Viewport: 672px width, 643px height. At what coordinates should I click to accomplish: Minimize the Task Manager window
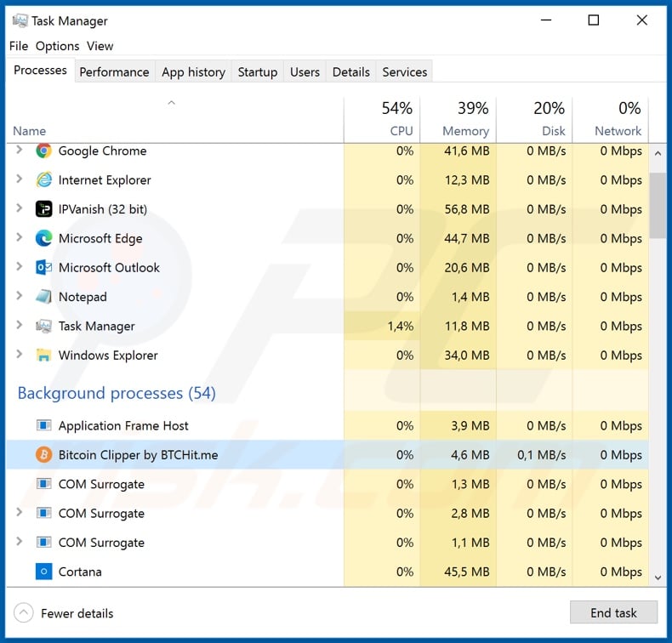coord(546,20)
